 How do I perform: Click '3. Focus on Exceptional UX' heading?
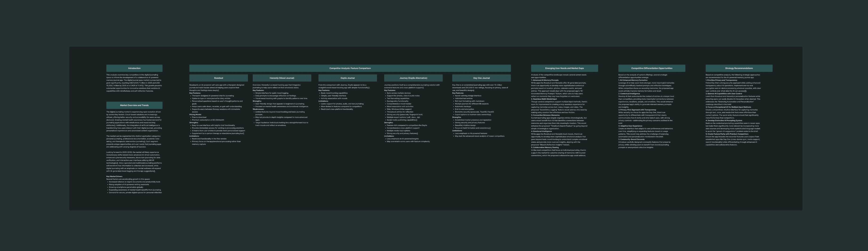click(728, 107)
